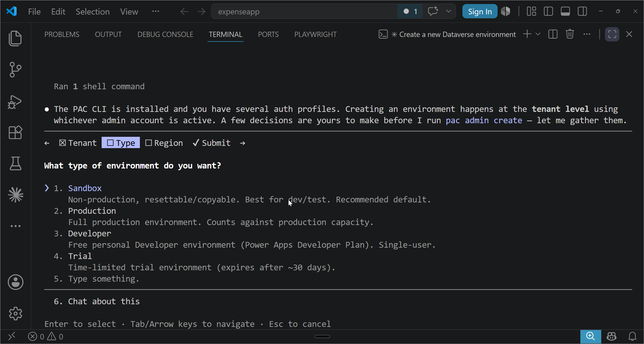The image size is (644, 344).
Task: Click the previous step left arrow
Action: [47, 143]
